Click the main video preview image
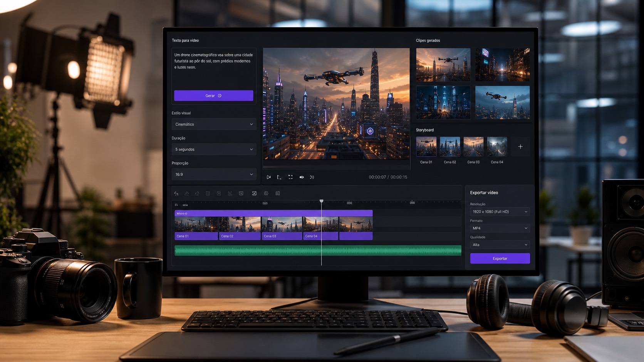 pyautogui.click(x=336, y=104)
